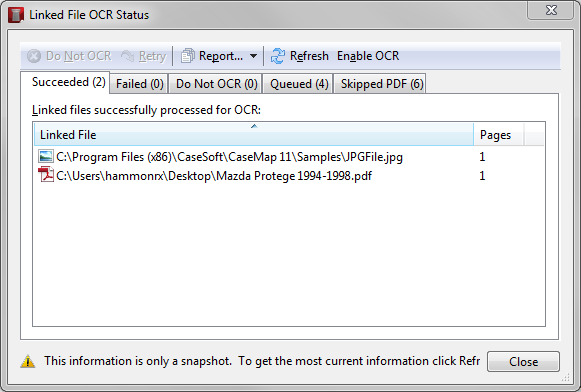Click the Retry arrow icon

[x=127, y=56]
